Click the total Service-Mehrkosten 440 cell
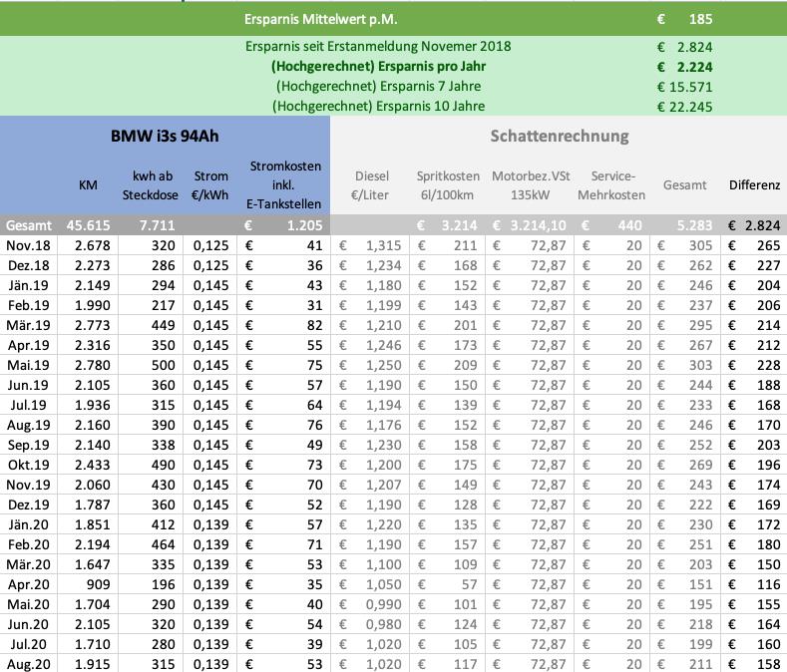The height and width of the screenshot is (672, 787). click(630, 225)
